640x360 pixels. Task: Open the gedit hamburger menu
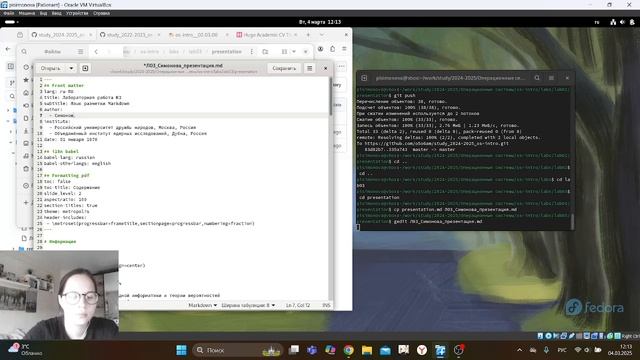point(309,68)
